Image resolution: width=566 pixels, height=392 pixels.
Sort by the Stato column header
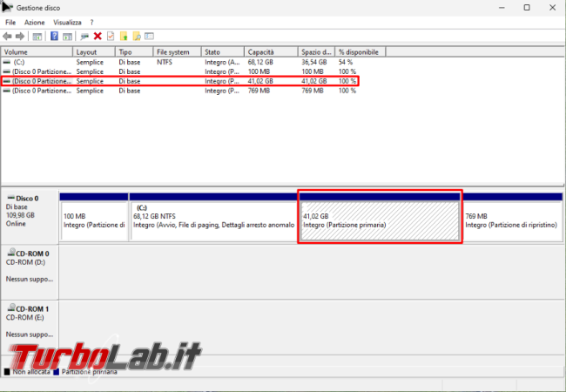(223, 52)
